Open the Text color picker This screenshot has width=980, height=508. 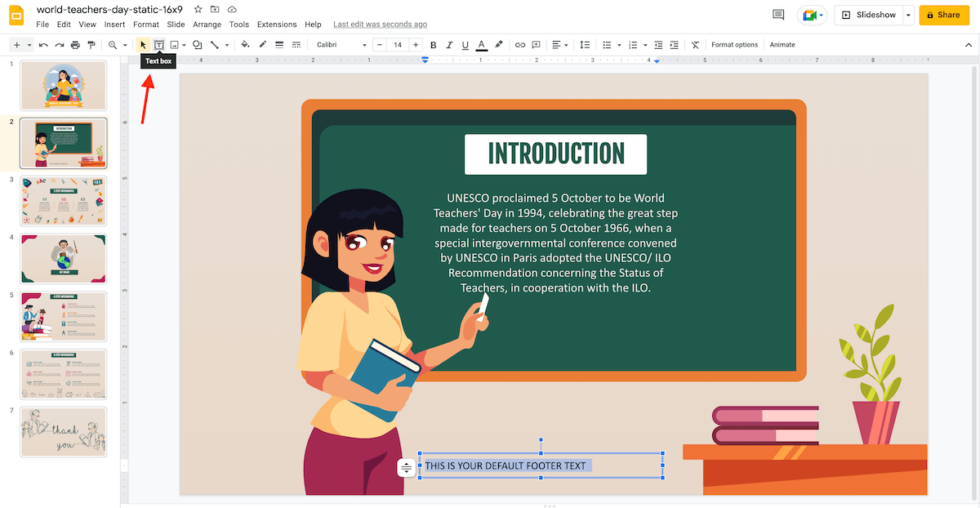tap(481, 45)
